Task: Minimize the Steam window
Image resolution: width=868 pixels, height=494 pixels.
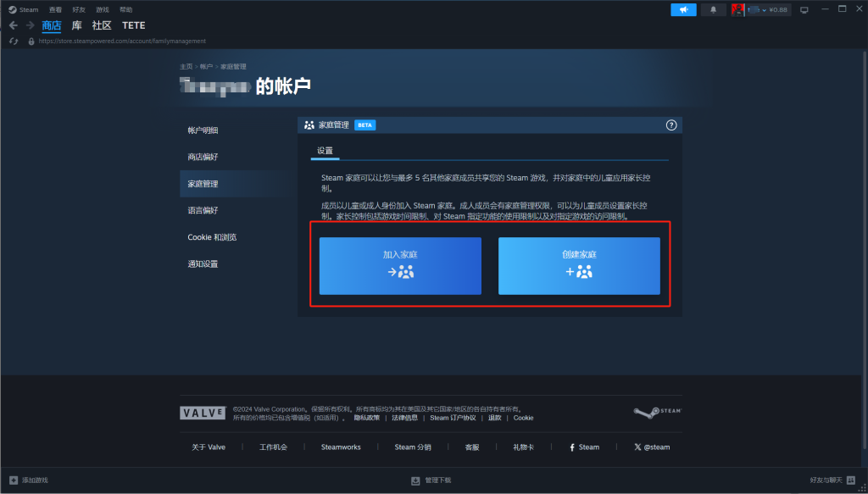Action: 825,8
